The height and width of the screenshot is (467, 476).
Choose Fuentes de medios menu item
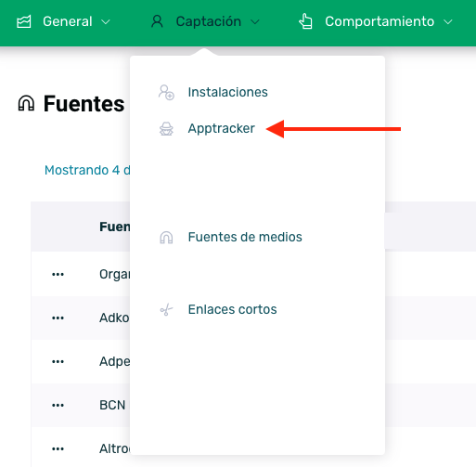coord(245,237)
